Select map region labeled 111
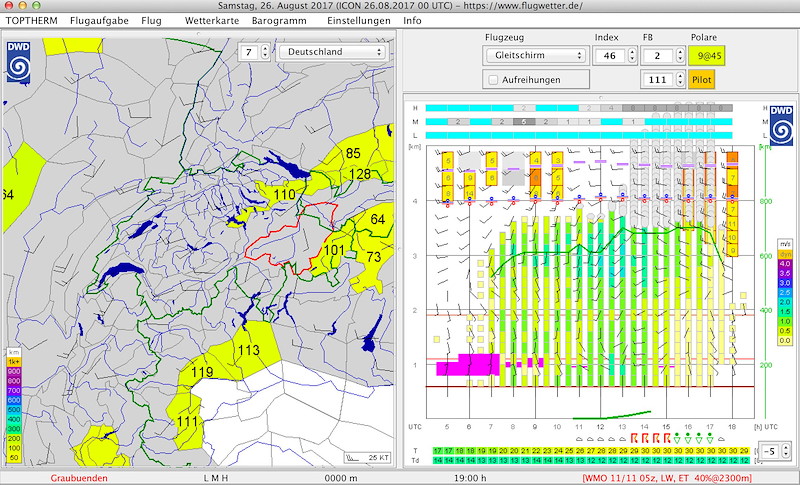800x485 pixels. click(187, 422)
